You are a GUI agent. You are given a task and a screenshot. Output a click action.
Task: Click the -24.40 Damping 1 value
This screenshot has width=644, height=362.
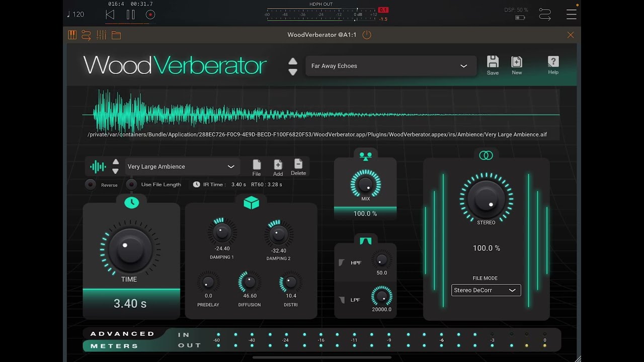click(222, 248)
